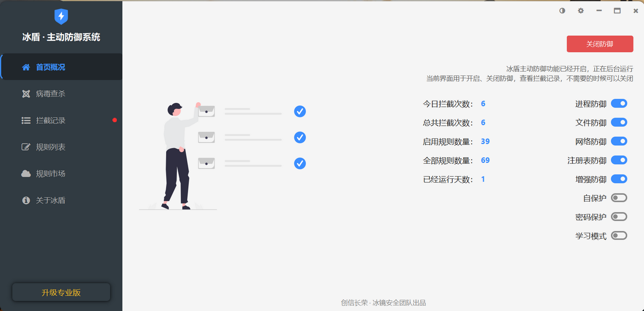Click the virus scan icon beside 病毒查杀

[x=26, y=94]
